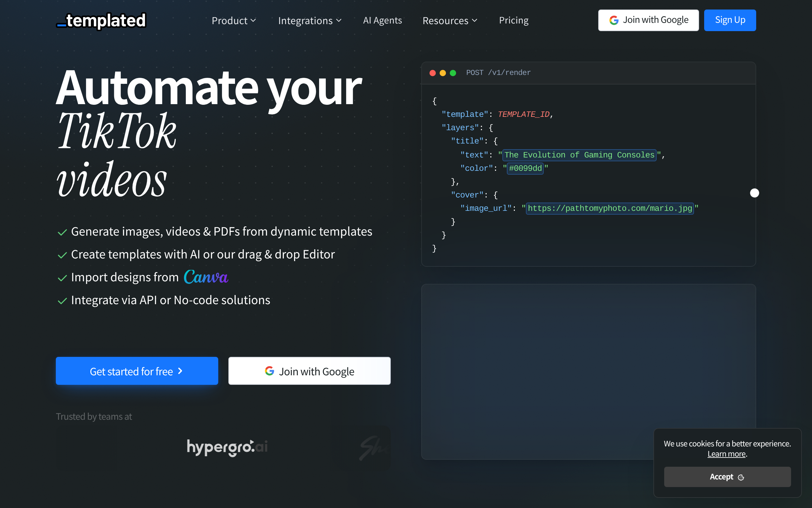This screenshot has width=812, height=508.
Task: Click the POST /v1/render title text
Action: tap(498, 73)
